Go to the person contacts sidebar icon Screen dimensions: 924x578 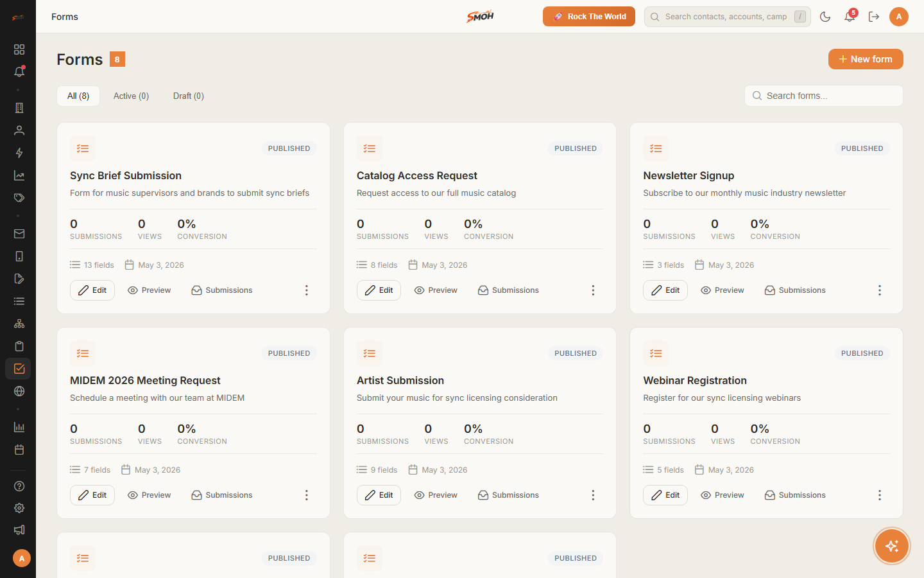[x=19, y=130]
